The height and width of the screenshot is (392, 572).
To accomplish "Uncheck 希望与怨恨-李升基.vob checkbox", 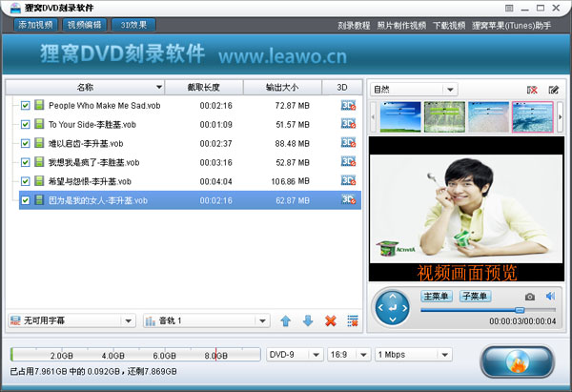I will coord(25,181).
